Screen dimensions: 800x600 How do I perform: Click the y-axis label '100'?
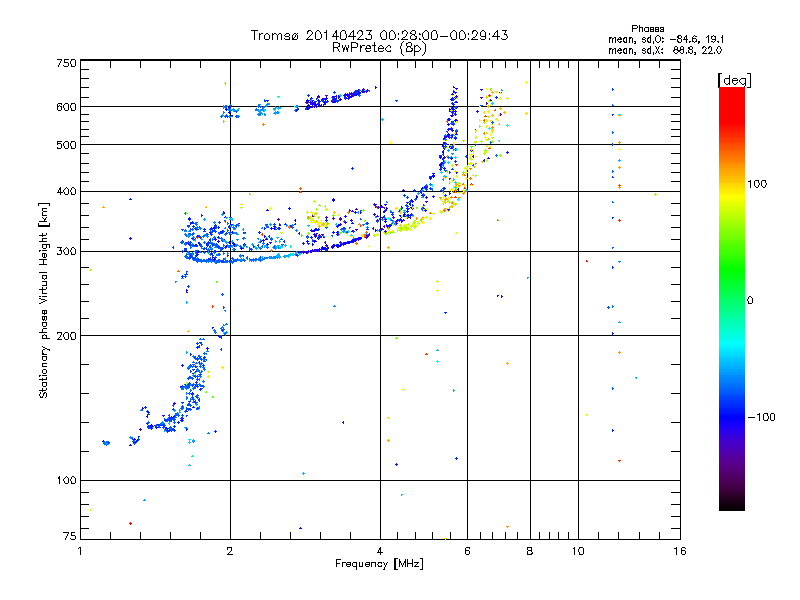point(66,481)
